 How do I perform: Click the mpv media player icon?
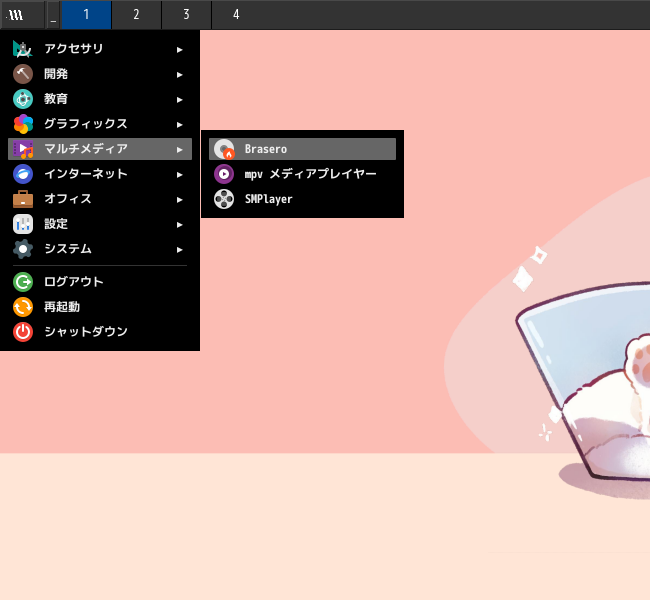pyautogui.click(x=224, y=174)
